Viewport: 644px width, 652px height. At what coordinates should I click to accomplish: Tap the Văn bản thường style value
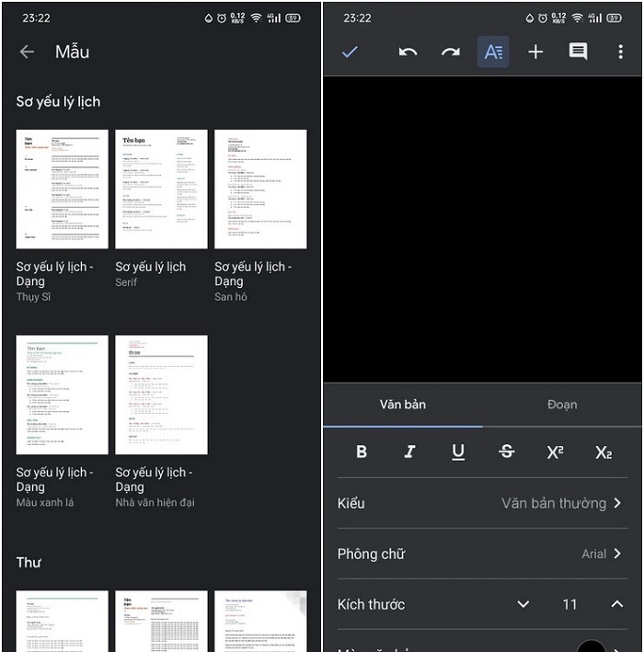554,503
